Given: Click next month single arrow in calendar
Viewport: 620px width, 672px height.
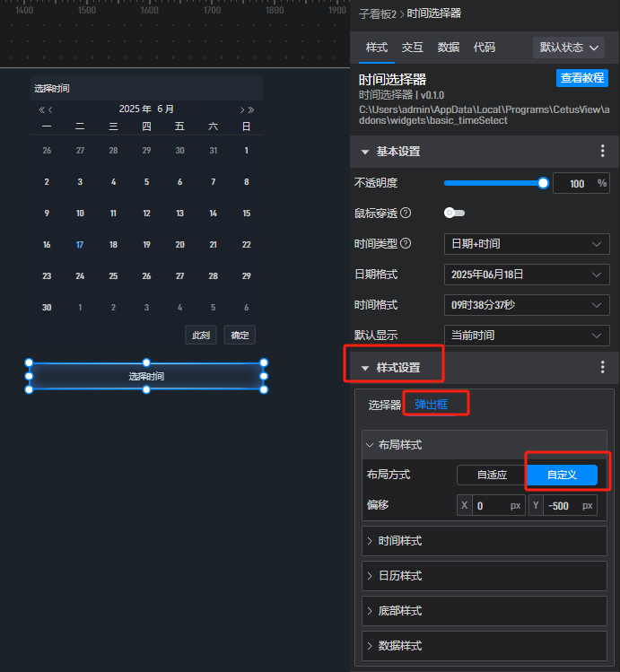Looking at the screenshot, I should coord(242,109).
